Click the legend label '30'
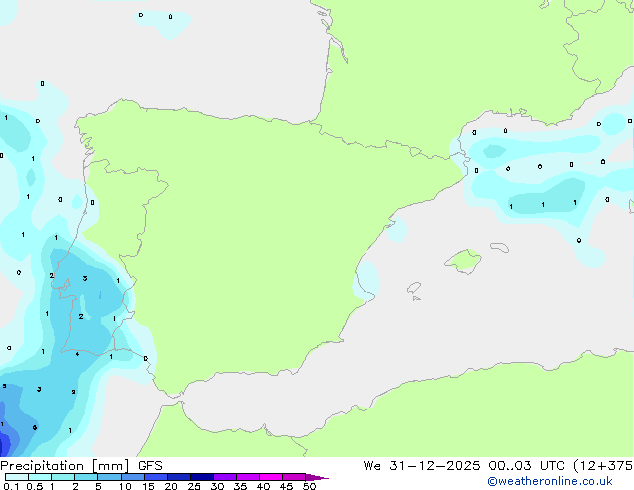The width and height of the screenshot is (634, 490). point(217,486)
